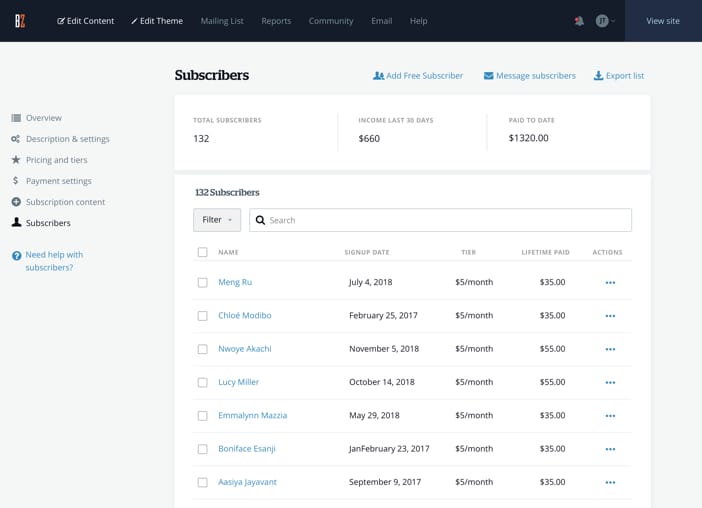Open Nwoye Akachi subscriber profile
This screenshot has width=702, height=508.
pos(244,349)
